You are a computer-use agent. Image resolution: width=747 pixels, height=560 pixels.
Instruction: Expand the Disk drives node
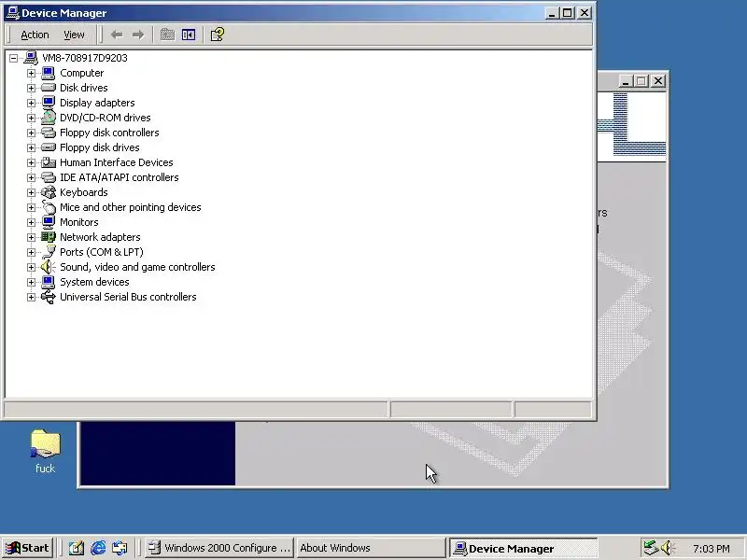[31, 88]
